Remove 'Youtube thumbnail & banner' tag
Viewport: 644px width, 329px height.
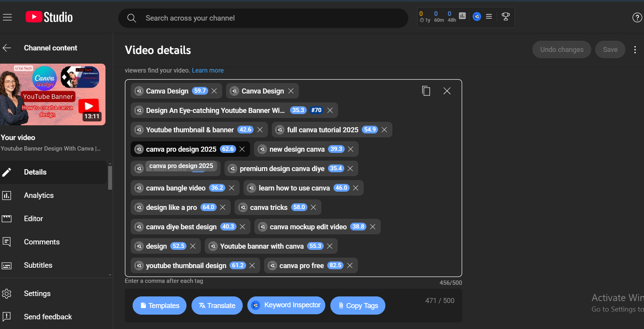260,130
